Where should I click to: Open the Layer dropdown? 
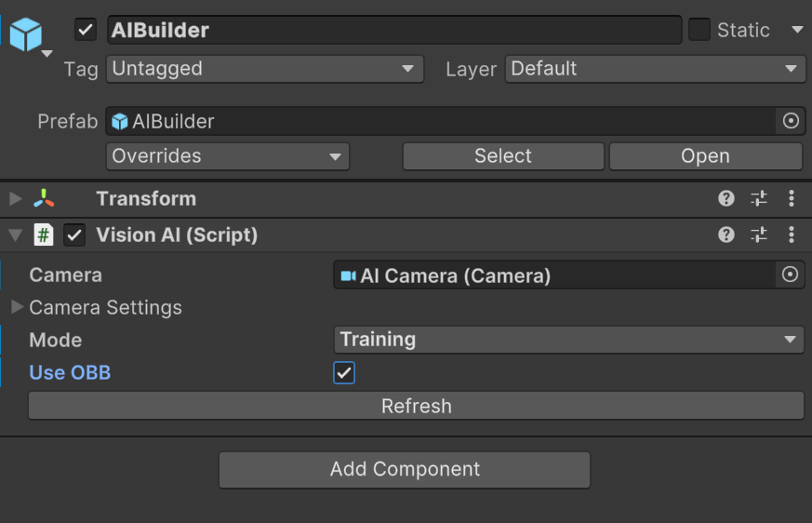(655, 69)
